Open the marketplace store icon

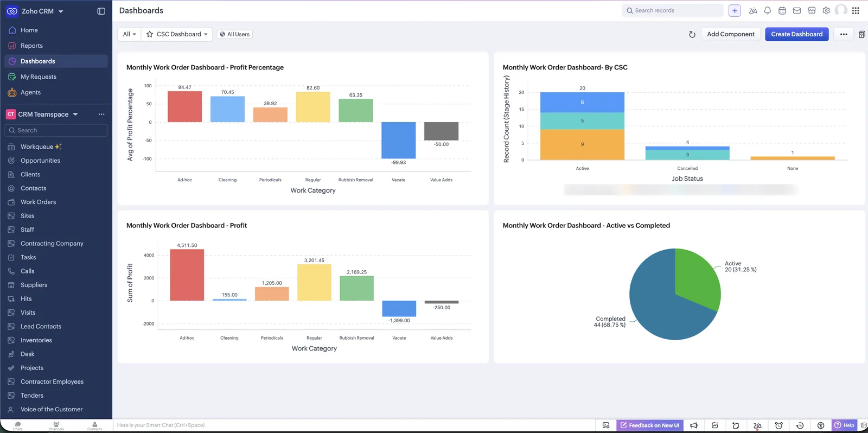point(812,10)
